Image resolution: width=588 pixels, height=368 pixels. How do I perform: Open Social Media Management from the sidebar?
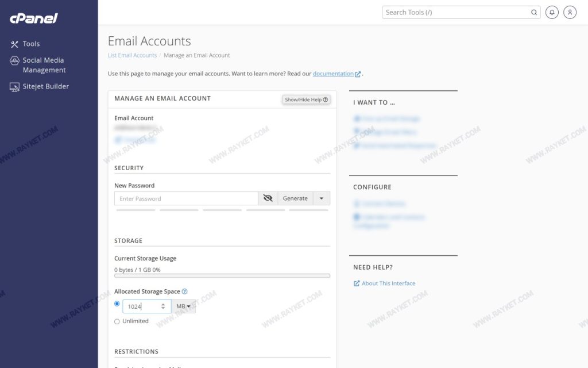click(x=38, y=65)
